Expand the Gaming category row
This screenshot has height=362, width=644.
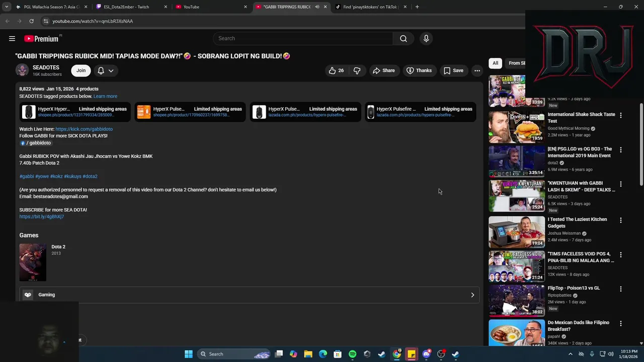[x=249, y=295]
